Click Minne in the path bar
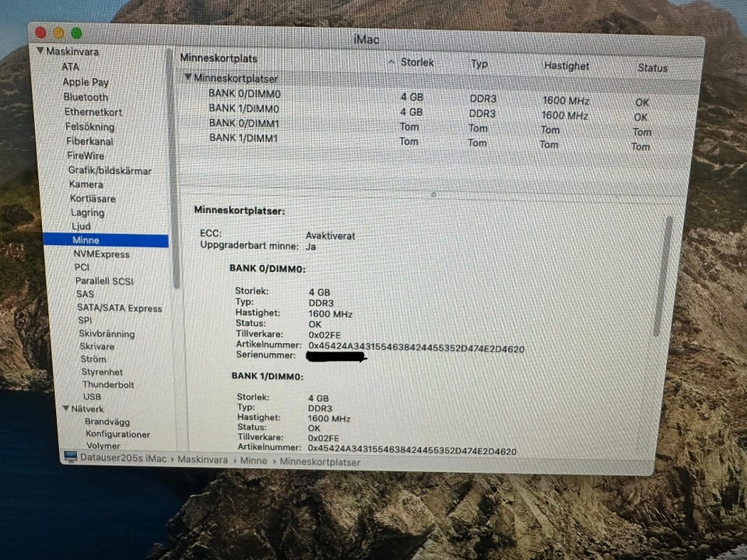The height and width of the screenshot is (560, 747). 254,460
